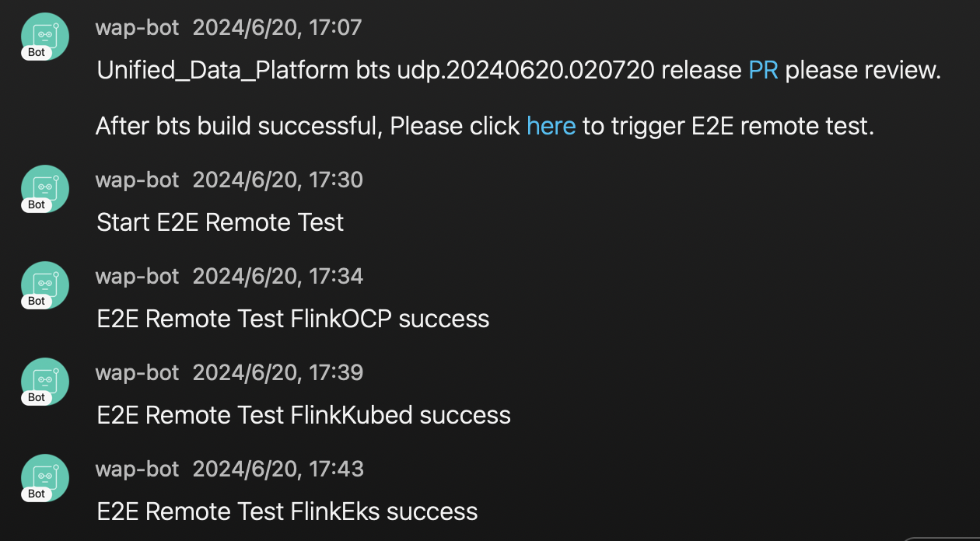Viewport: 980px width, 541px height.
Task: Click the FlinkKubed success message
Action: point(304,416)
